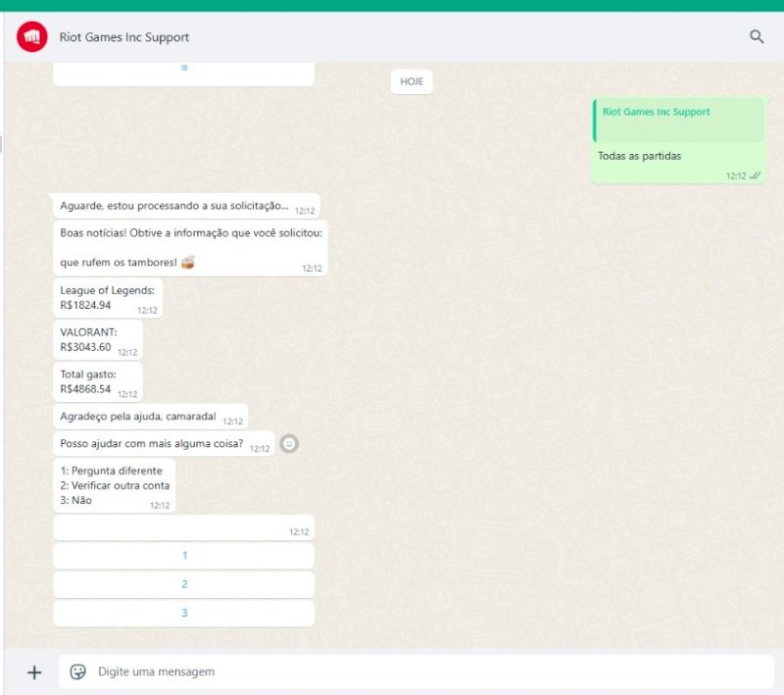This screenshot has height=695, width=784.
Task: Select the 'Total gasto: R$4868.54' message
Action: [x=98, y=382]
